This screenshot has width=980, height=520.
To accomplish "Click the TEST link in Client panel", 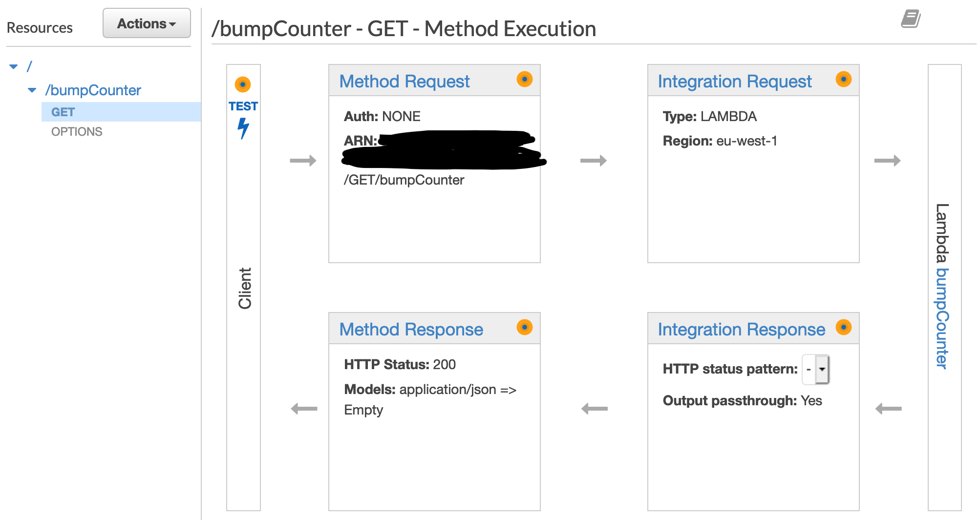I will tap(243, 106).
